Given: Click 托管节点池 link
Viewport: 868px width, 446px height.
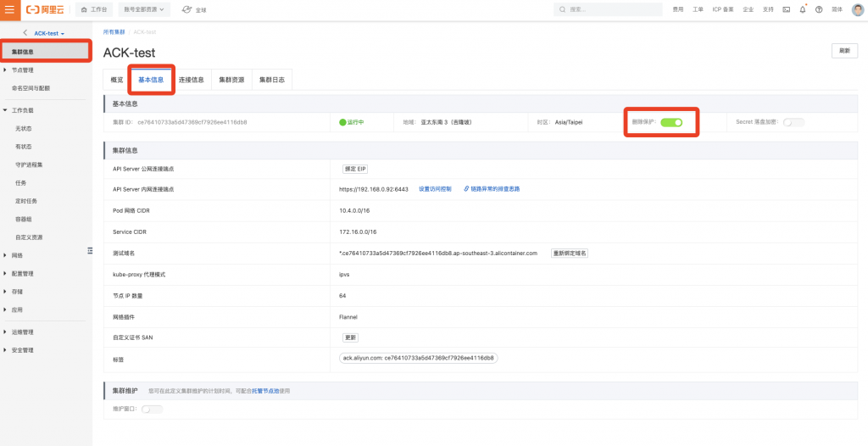Looking at the screenshot, I should click(x=265, y=391).
